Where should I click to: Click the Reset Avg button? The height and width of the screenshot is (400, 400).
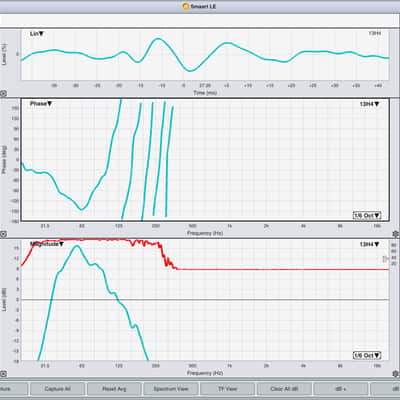pyautogui.click(x=114, y=389)
